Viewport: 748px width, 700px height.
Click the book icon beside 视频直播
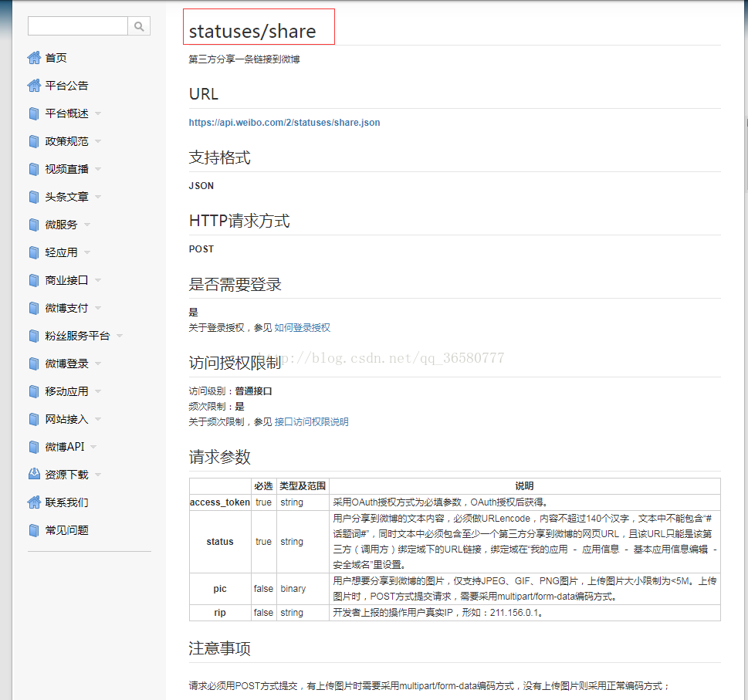click(x=34, y=169)
